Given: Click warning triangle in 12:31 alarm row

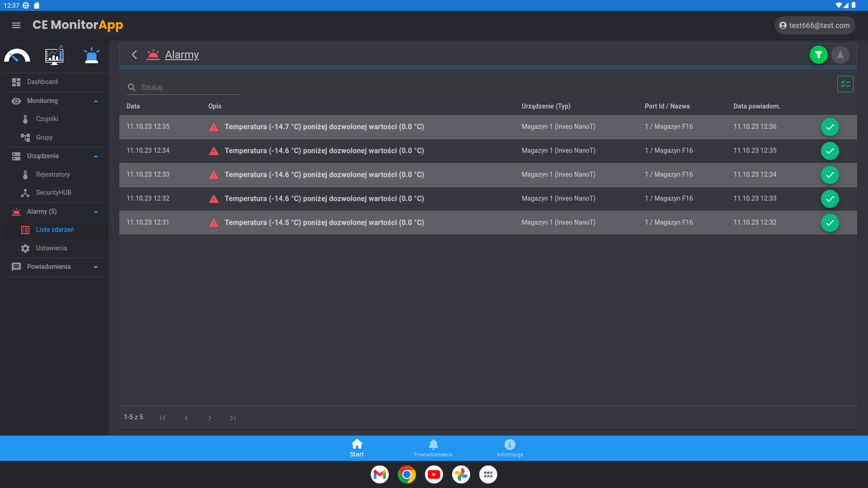Looking at the screenshot, I should [214, 223].
